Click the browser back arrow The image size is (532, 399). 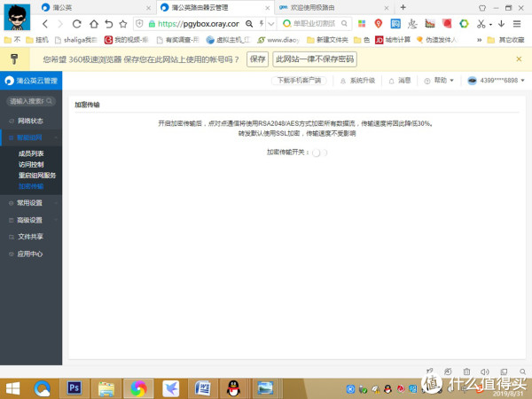click(x=45, y=24)
